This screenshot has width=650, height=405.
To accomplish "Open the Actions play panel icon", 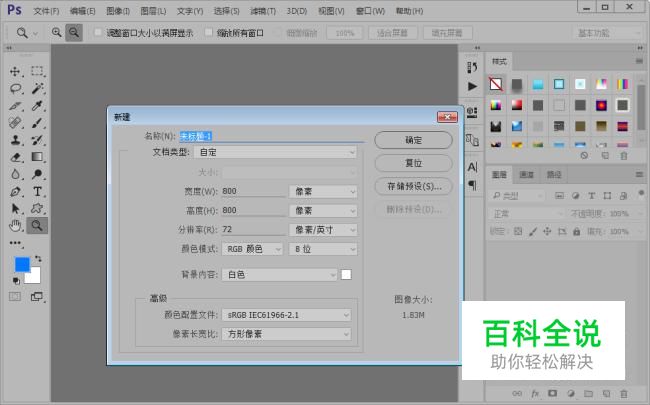I will click(x=472, y=86).
